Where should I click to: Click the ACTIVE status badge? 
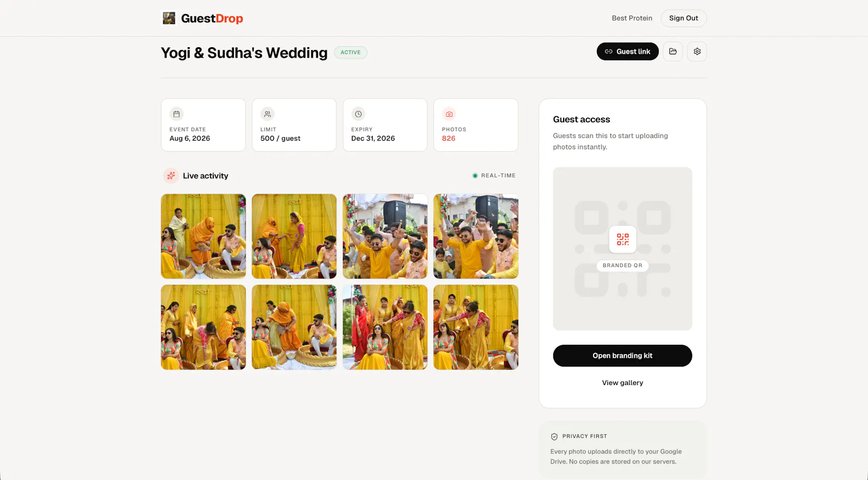click(350, 53)
